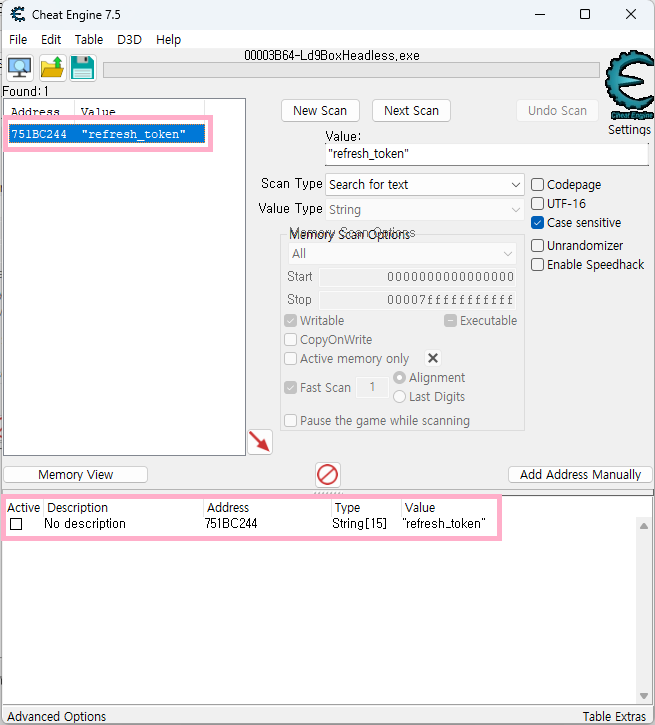This screenshot has height=725, width=655.
Task: Toggle the Writable checkbox
Action: (x=290, y=320)
